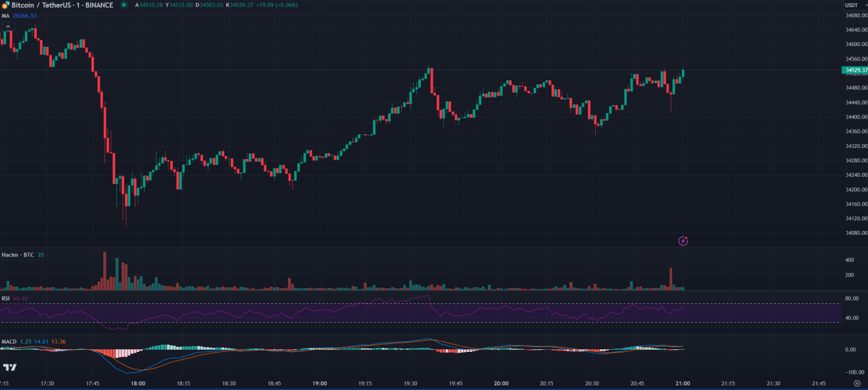
Task: Open chart settings gear at bottom right
Action: pos(857,383)
